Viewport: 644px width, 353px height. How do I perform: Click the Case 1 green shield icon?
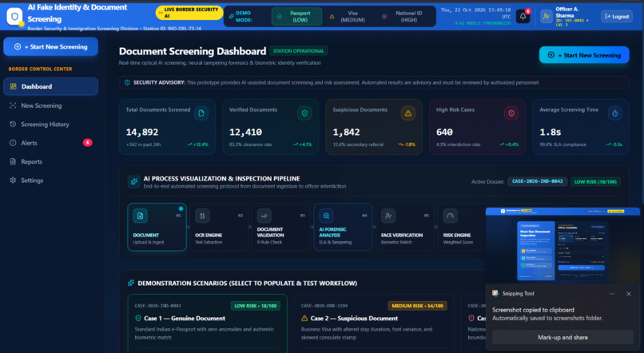138,318
